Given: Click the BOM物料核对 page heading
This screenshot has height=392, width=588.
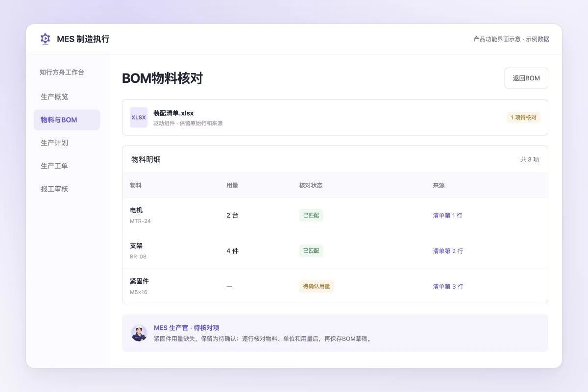Looking at the screenshot, I should 162,78.
